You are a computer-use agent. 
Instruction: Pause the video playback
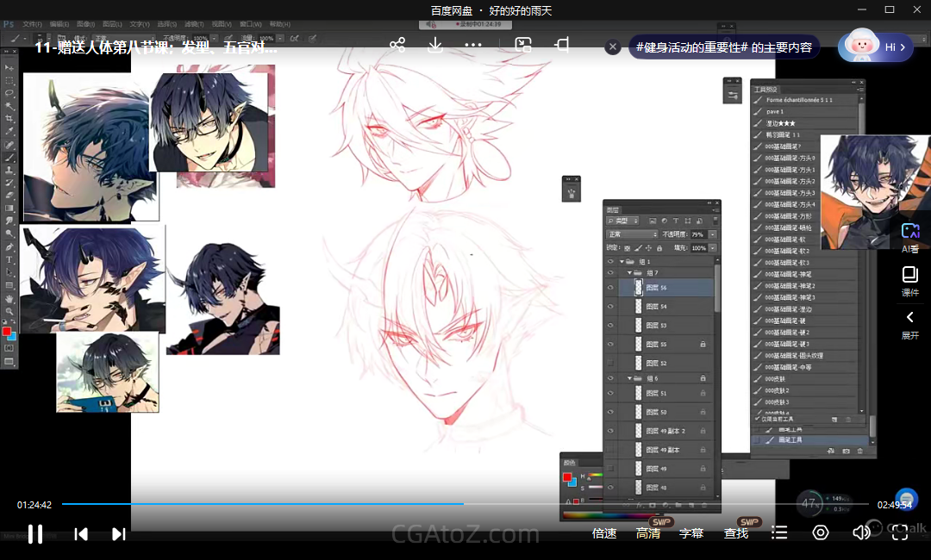[35, 533]
